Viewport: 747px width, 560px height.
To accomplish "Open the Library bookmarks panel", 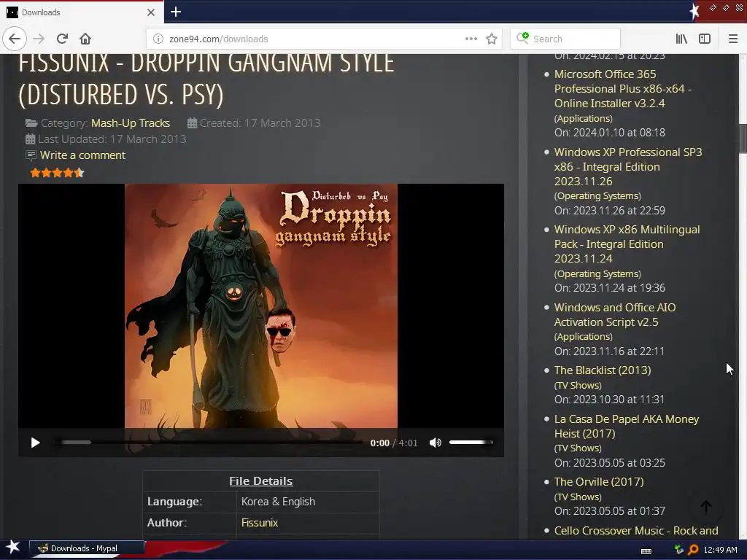I will pyautogui.click(x=681, y=39).
